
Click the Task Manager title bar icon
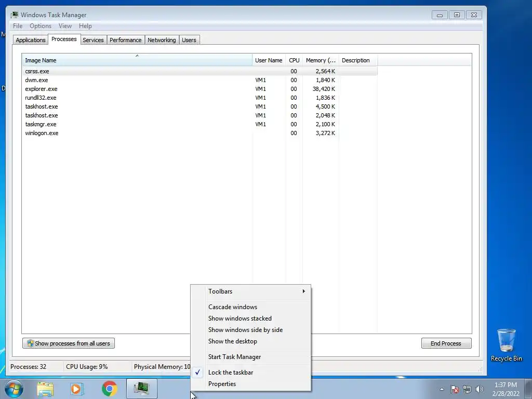pos(14,15)
